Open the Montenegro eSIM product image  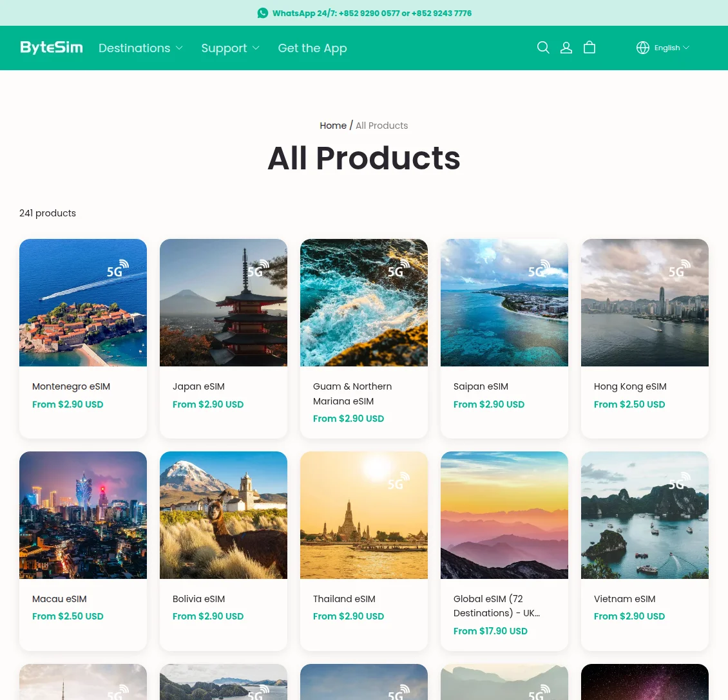point(83,303)
